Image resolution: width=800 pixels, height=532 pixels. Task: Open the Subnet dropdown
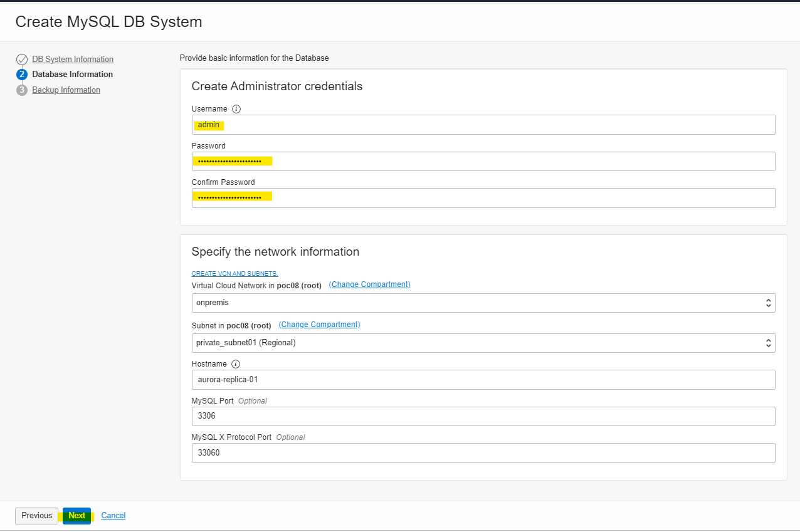(483, 343)
